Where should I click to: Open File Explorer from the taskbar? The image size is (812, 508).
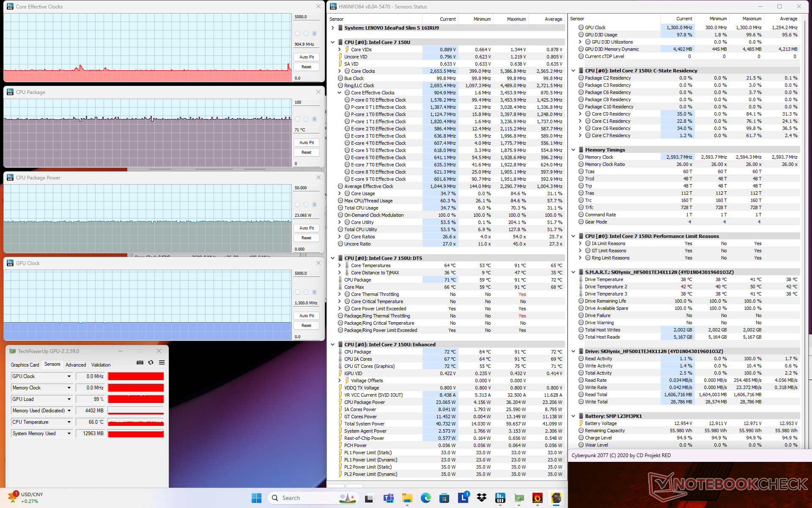(x=407, y=498)
